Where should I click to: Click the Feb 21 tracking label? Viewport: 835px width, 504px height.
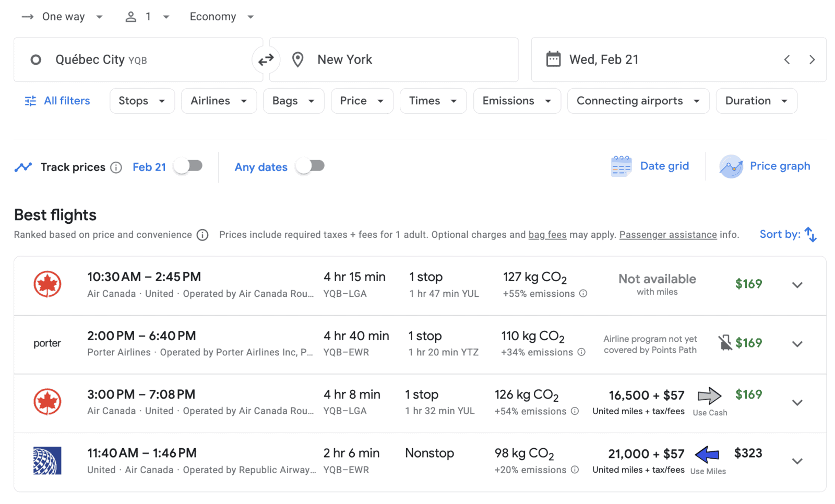pos(149,167)
